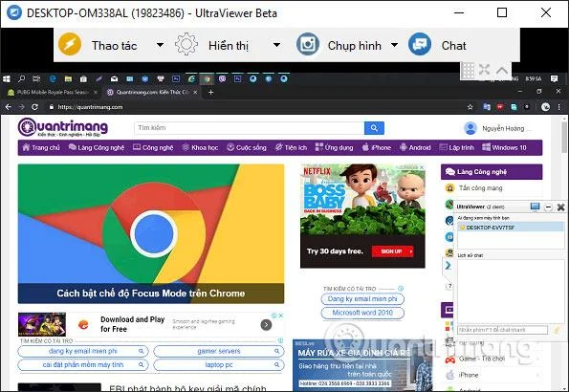Expand the Chụp hình dropdown arrow

pyautogui.click(x=394, y=45)
